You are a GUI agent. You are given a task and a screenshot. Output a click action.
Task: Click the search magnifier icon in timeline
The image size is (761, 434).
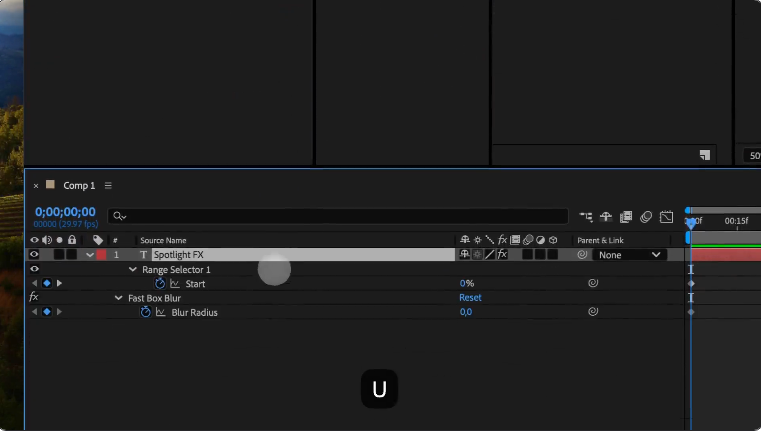point(119,217)
